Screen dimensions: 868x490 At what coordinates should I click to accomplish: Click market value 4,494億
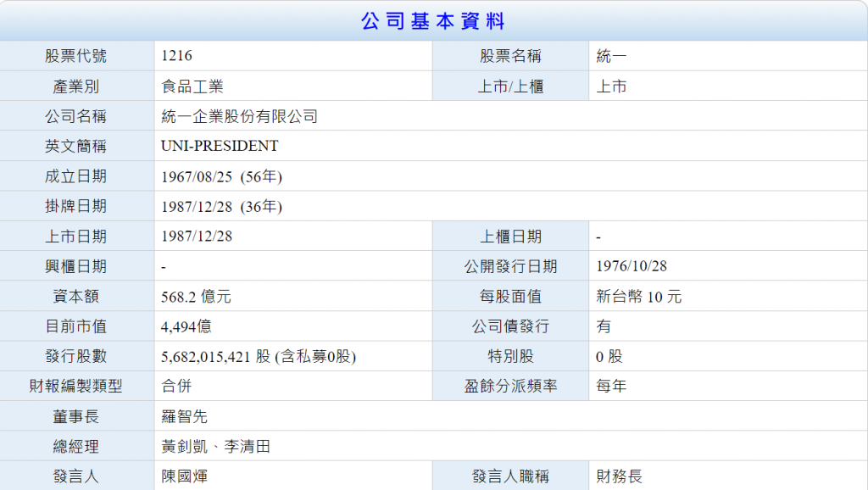186,326
